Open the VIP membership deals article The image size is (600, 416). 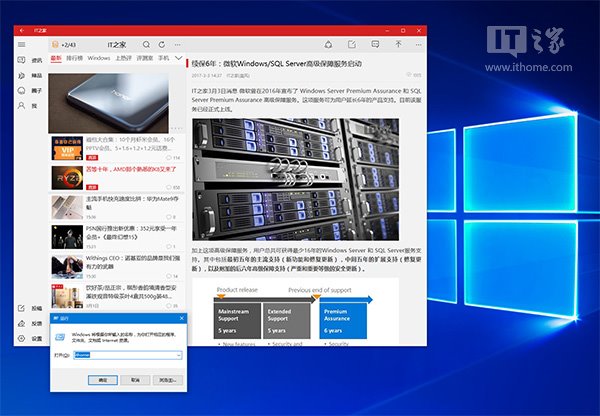[x=116, y=148]
